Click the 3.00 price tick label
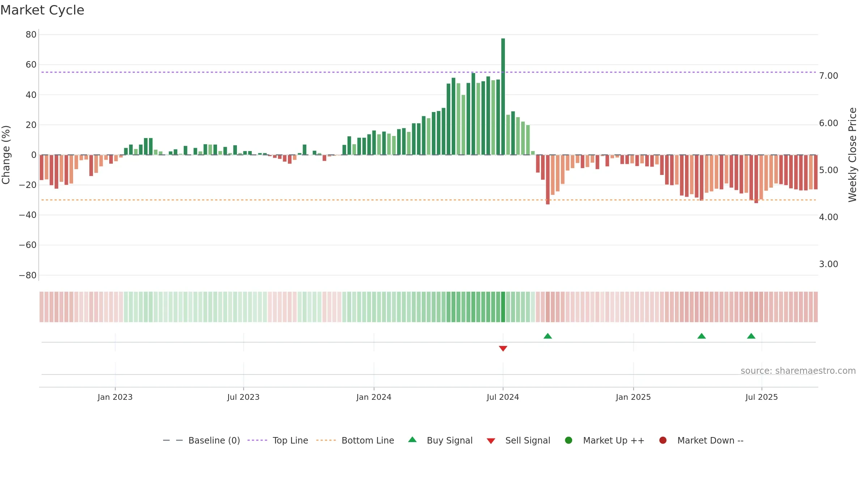The image size is (868, 488). tap(829, 264)
